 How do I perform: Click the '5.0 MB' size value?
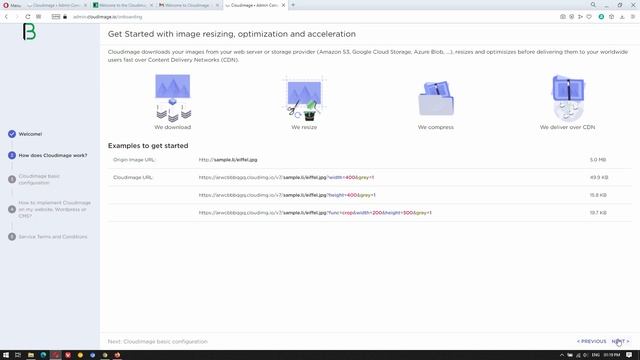pos(598,160)
